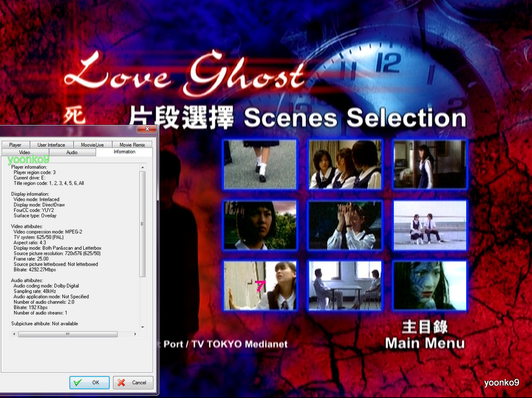Click the 'Number of audio streams: 1' line
The image size is (532, 398).
click(41, 313)
